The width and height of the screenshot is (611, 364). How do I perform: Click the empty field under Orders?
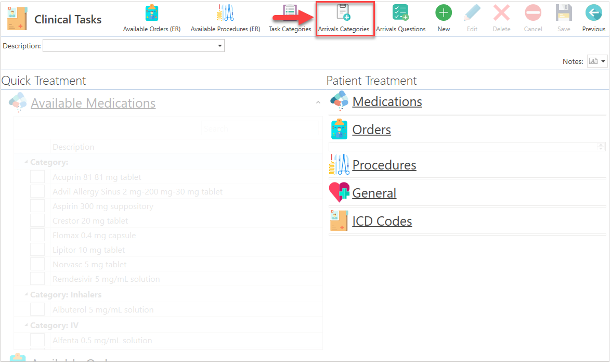[x=463, y=147]
